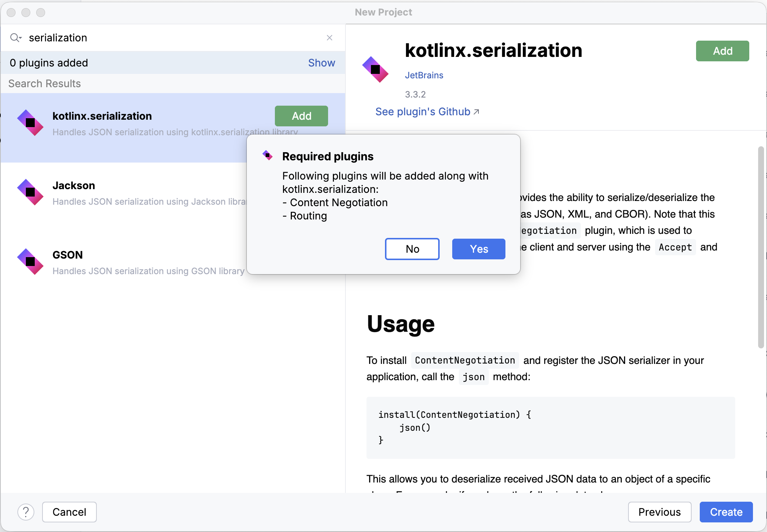Click the 'json' inline code word
767x532 pixels.
[474, 377]
